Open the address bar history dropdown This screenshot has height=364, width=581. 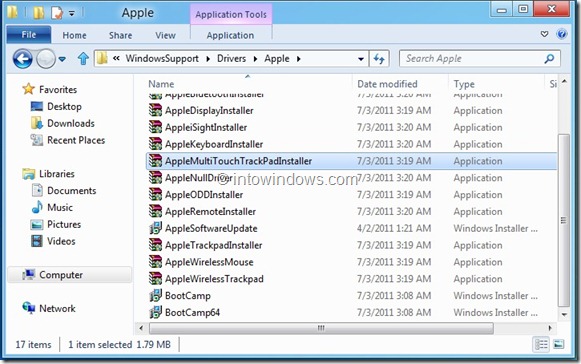[361, 59]
